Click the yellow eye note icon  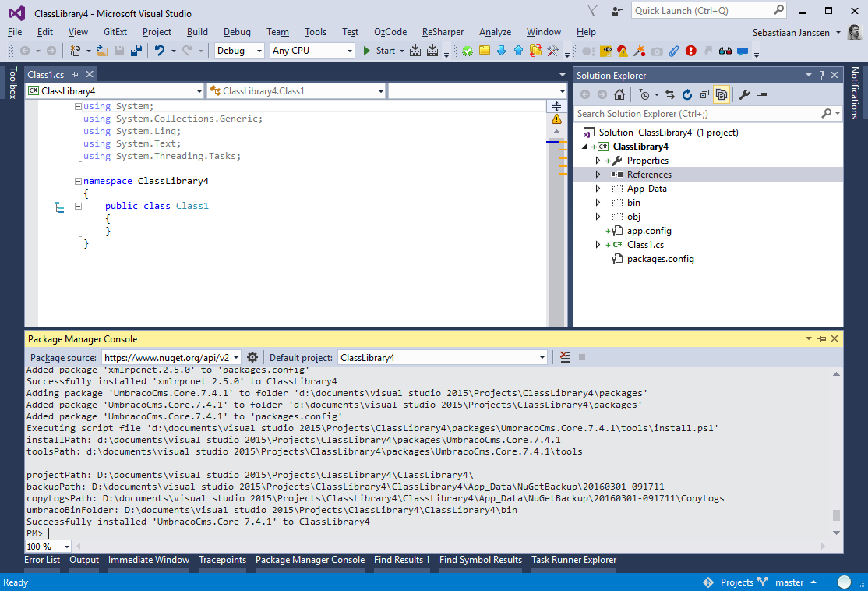(x=606, y=51)
